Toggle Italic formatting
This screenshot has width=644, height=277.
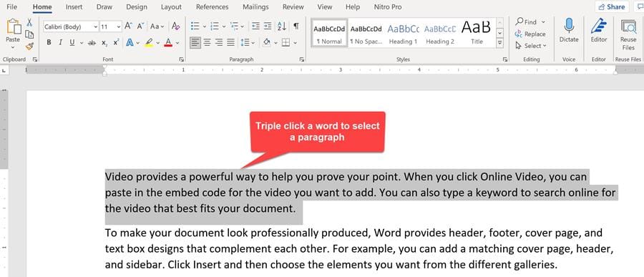(x=60, y=42)
